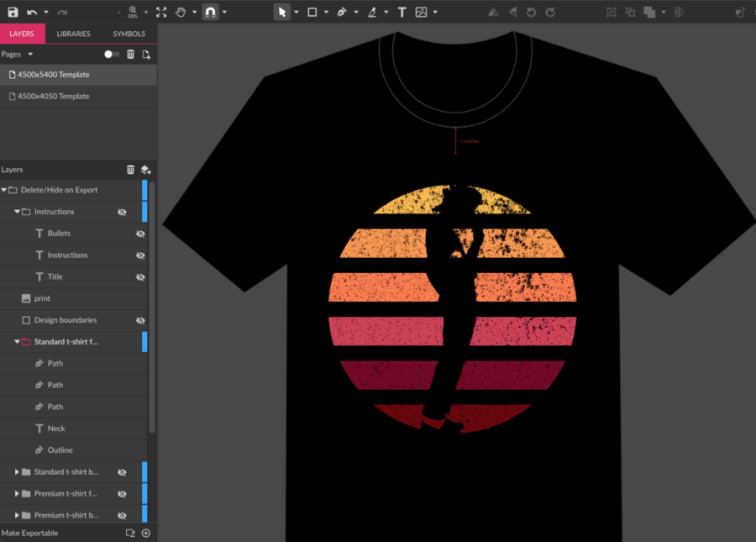Flip the toggle switch in the Pages header
This screenshot has width=756, height=542.
pos(111,54)
